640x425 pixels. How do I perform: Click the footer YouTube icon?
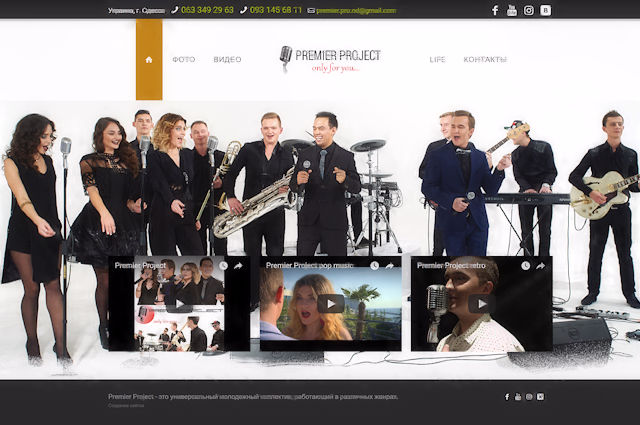[518, 397]
